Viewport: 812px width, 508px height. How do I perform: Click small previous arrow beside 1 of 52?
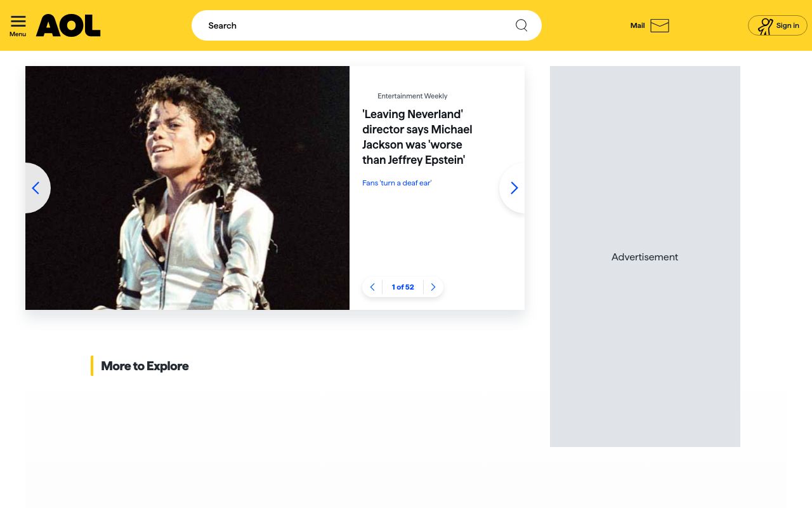tap(372, 287)
